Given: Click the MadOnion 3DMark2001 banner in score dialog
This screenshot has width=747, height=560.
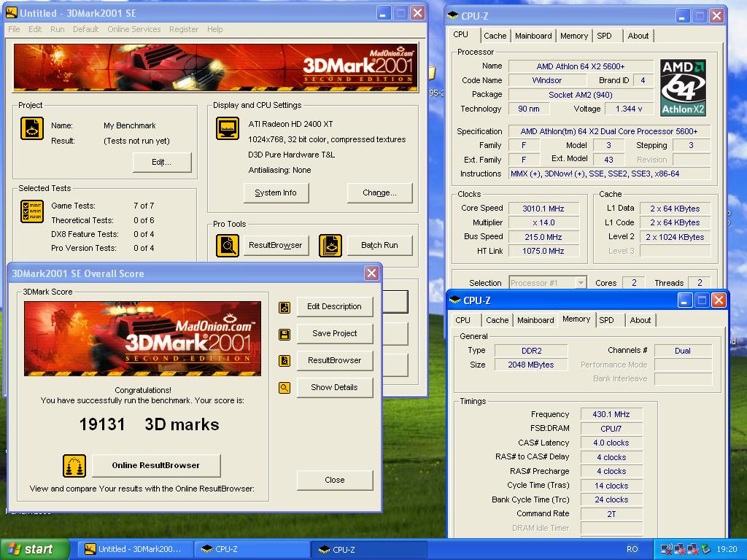Looking at the screenshot, I should click(x=142, y=338).
